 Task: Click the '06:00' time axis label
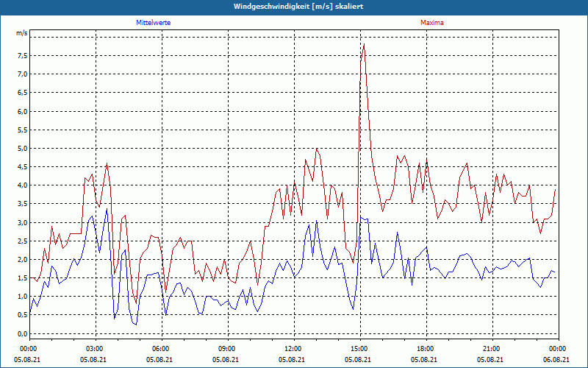pyautogui.click(x=160, y=349)
